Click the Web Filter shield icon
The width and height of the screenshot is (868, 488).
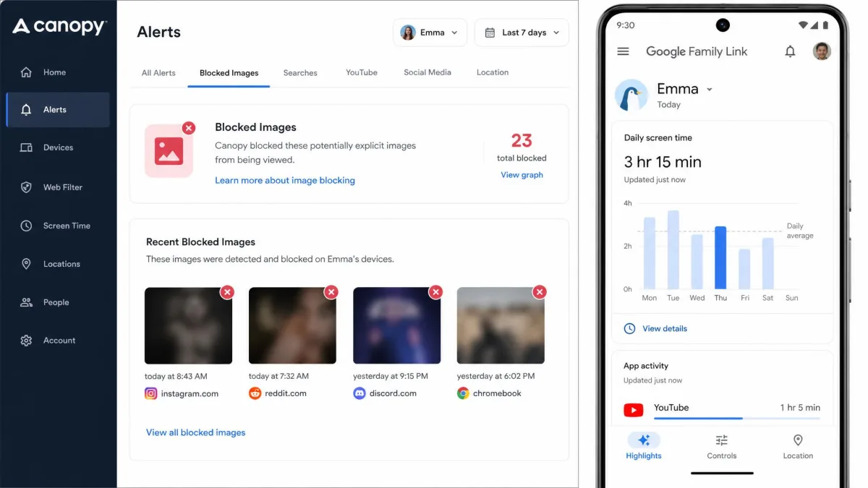click(26, 187)
